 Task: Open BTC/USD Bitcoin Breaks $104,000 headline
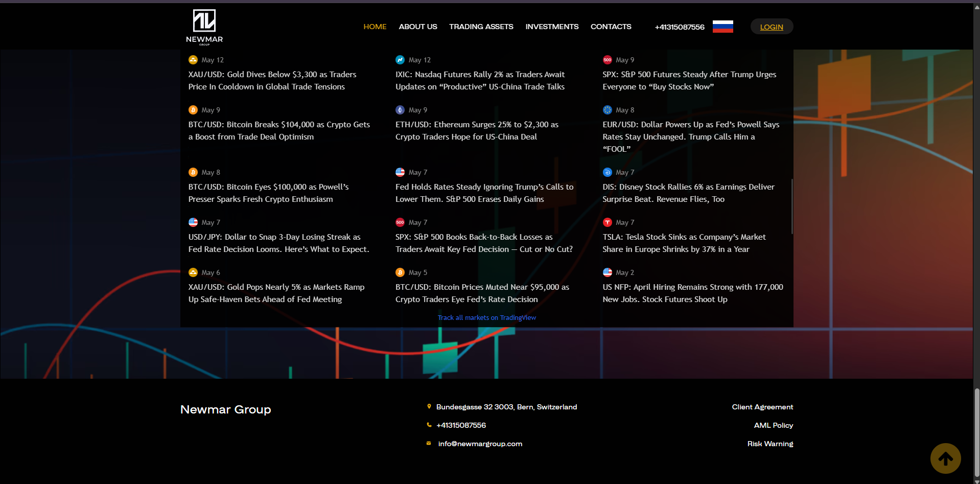pos(279,131)
